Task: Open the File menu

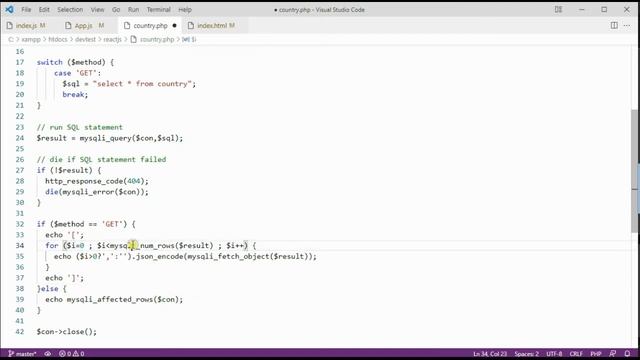Action: (x=26, y=9)
